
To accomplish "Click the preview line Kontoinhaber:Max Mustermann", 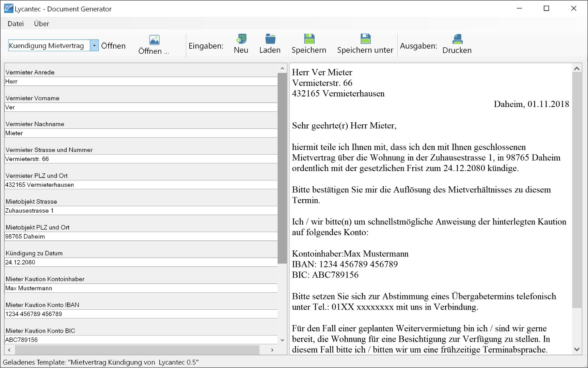I will pyautogui.click(x=350, y=254).
